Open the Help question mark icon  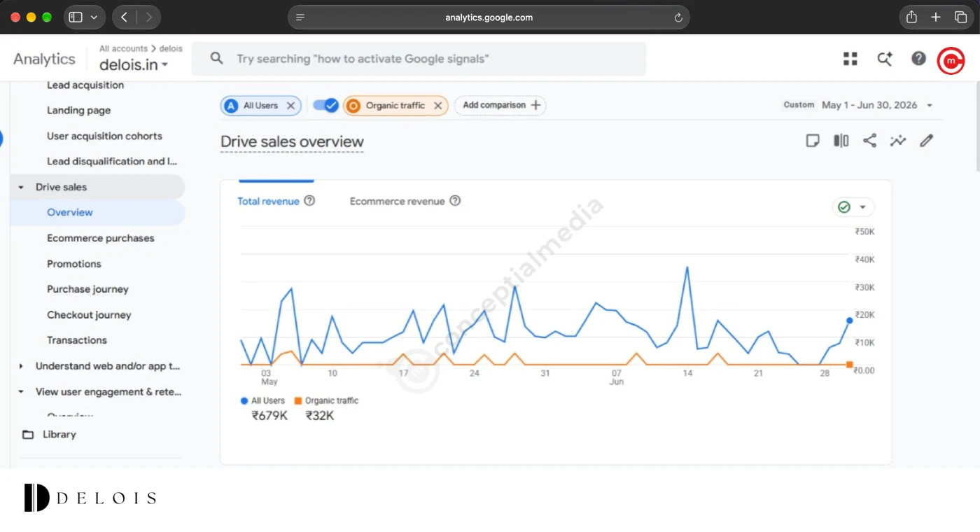tap(918, 59)
